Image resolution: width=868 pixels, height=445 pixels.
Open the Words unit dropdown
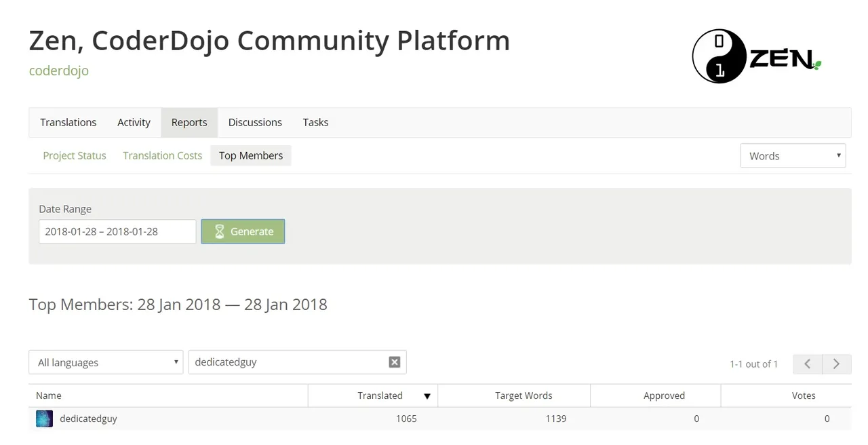coord(793,155)
